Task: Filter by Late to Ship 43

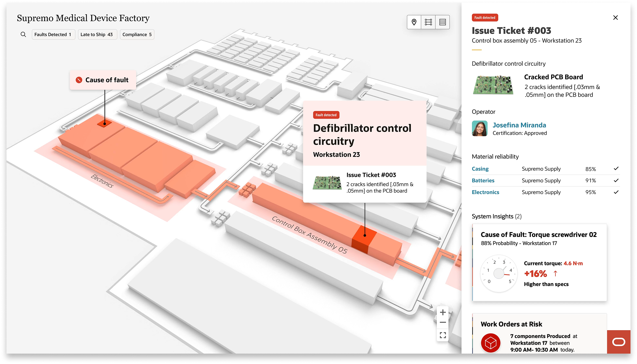Action: pyautogui.click(x=97, y=34)
